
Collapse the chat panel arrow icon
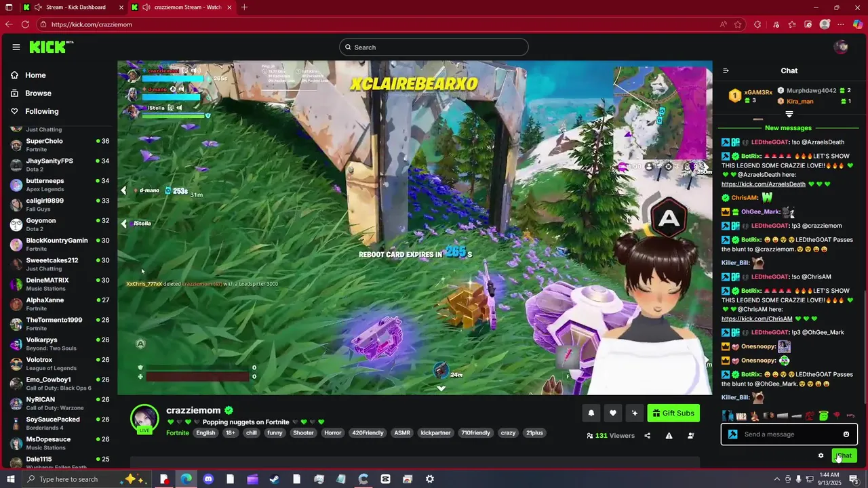[726, 70]
